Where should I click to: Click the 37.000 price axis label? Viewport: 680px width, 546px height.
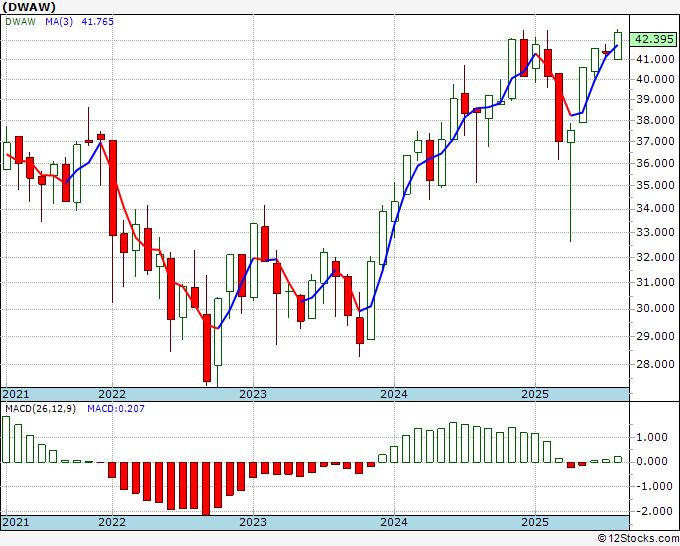pyautogui.click(x=655, y=141)
